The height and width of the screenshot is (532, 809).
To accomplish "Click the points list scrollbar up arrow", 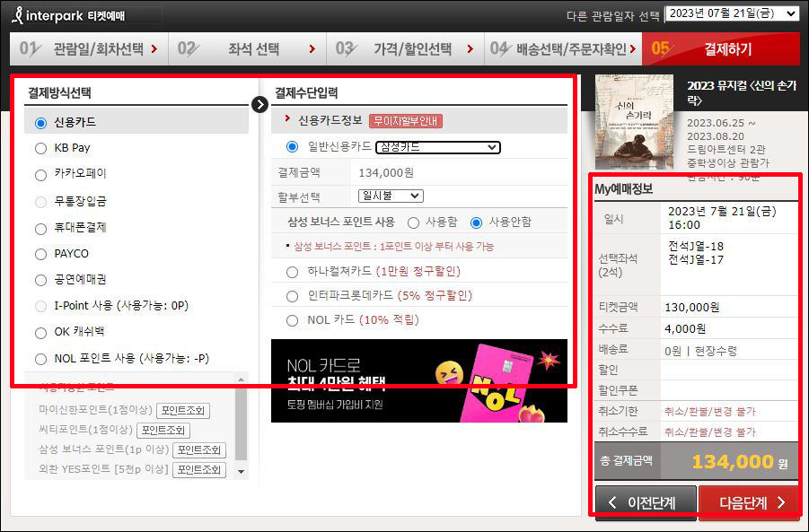I will tap(241, 379).
